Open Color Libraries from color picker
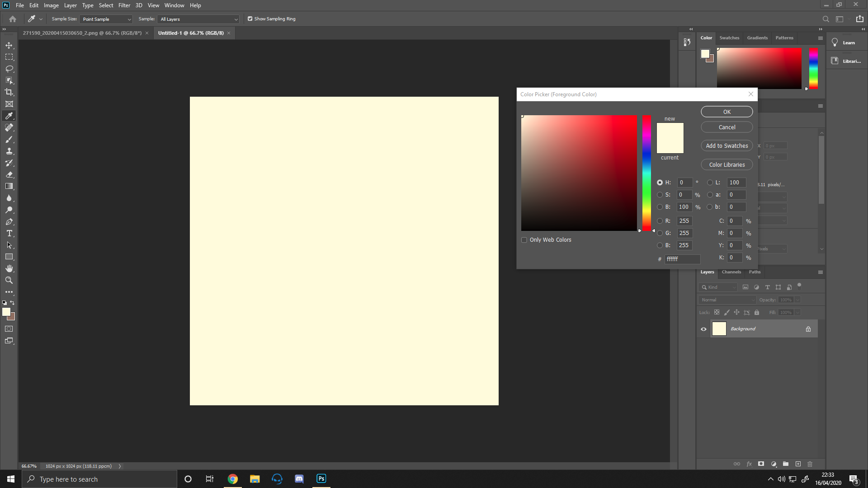 [726, 165]
